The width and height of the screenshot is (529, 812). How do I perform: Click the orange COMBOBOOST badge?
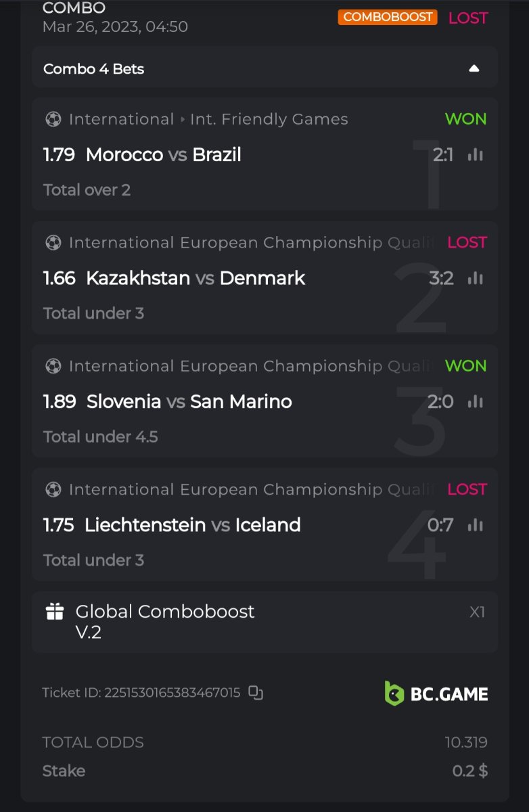click(x=388, y=17)
